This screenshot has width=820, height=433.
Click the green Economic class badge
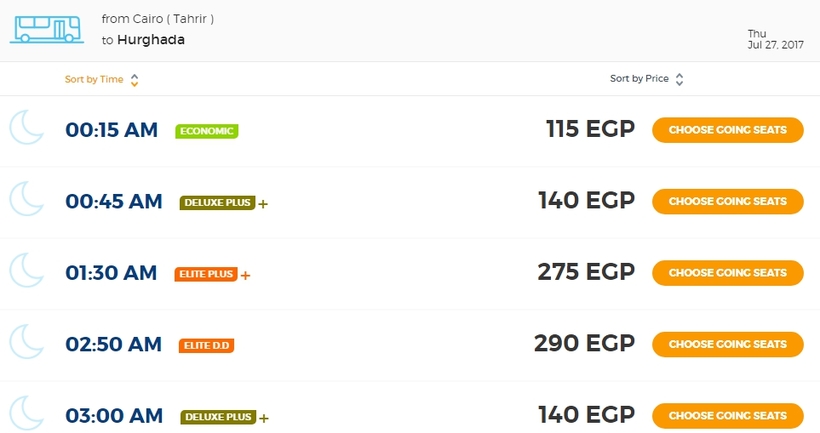coord(207,131)
